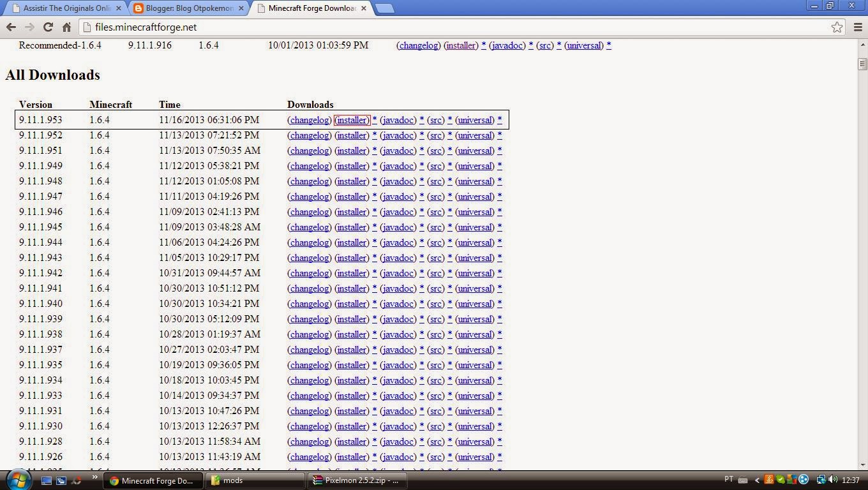Click installer link for 9.11.1.931
This screenshot has width=868, height=490.
[x=352, y=411]
